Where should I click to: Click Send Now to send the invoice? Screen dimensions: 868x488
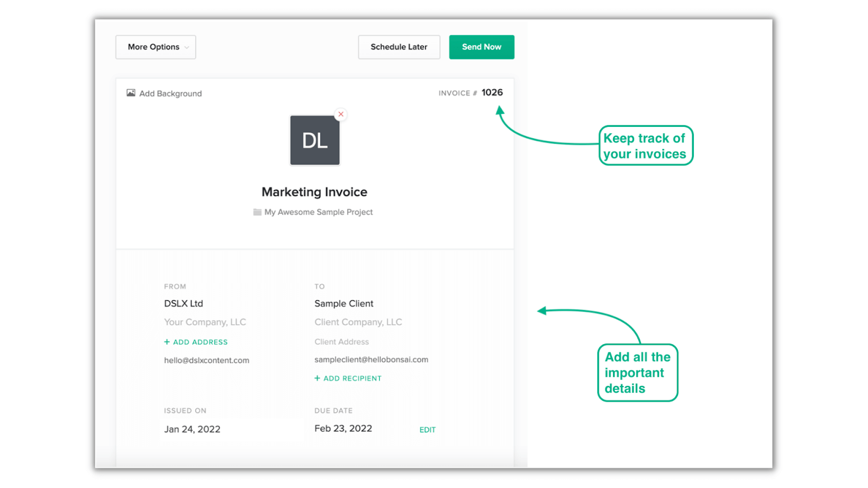pyautogui.click(x=481, y=47)
